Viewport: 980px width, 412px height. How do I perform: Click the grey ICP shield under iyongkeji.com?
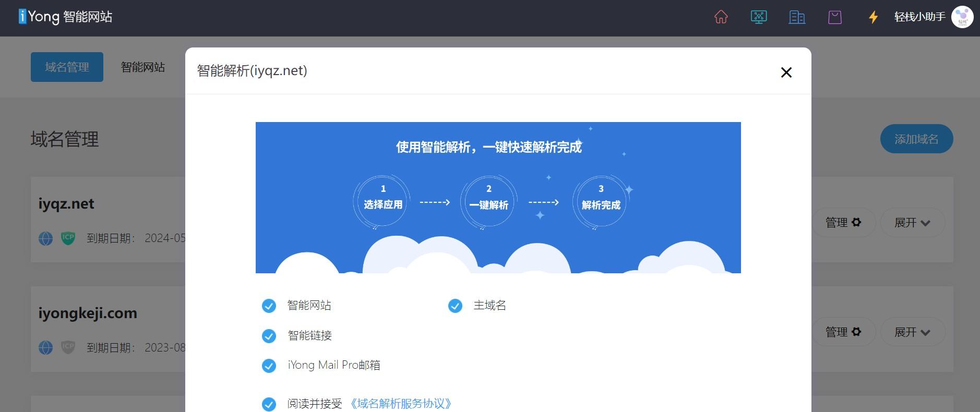coord(68,347)
